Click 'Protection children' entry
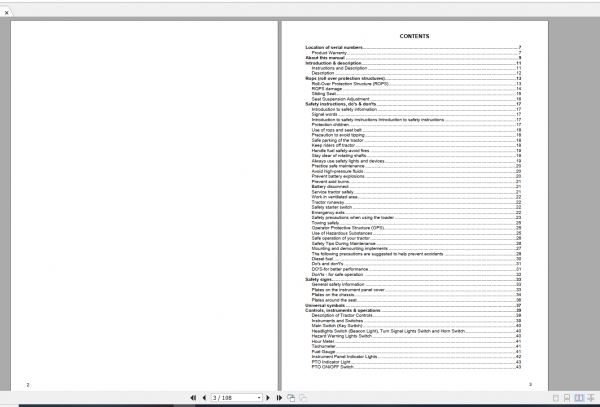This screenshot has width=600, height=407. pyautogui.click(x=330, y=125)
